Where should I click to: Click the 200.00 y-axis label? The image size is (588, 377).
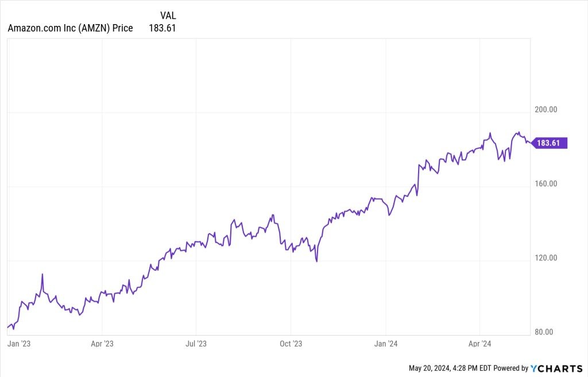coord(546,109)
